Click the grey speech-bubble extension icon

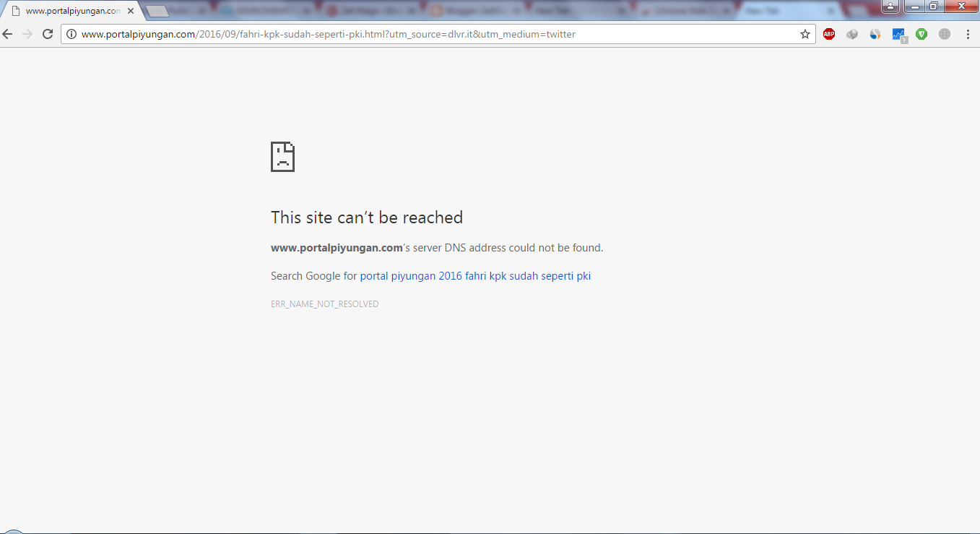click(x=852, y=34)
